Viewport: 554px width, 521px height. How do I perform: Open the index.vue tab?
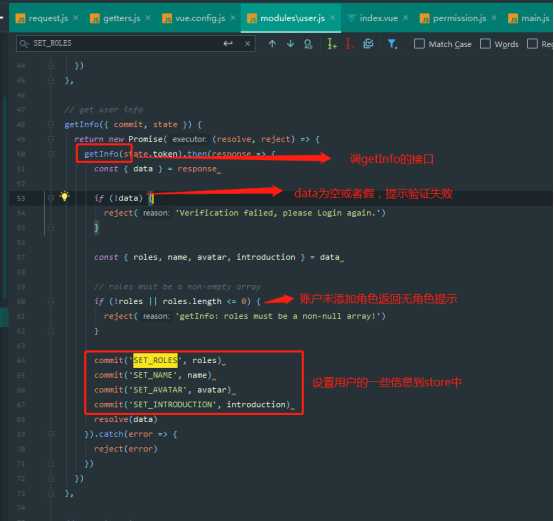pos(378,18)
